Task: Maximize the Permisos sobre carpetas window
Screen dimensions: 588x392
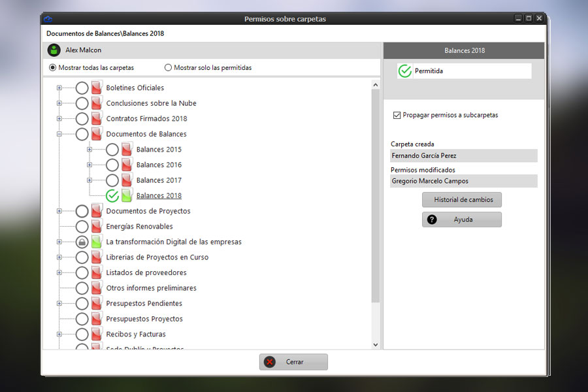Action: click(529, 18)
